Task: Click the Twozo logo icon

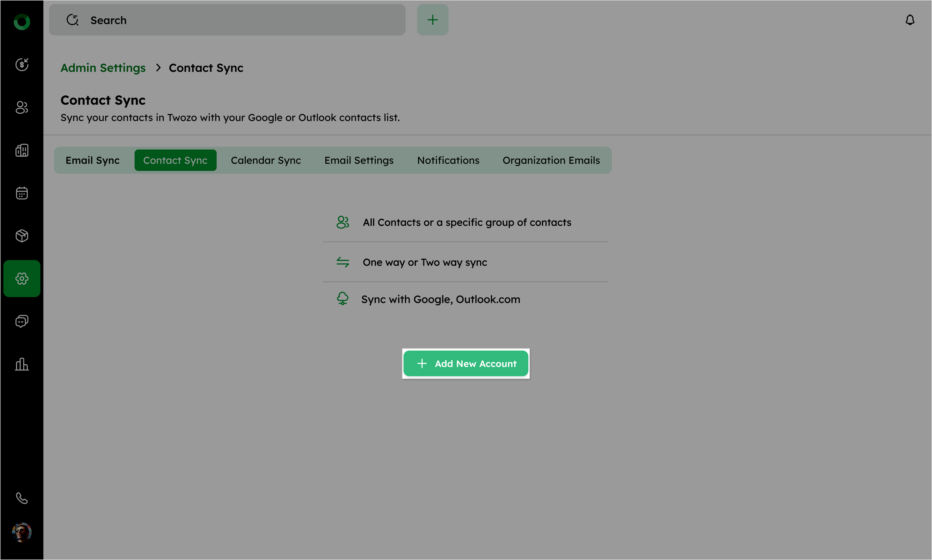Action: 22,22
